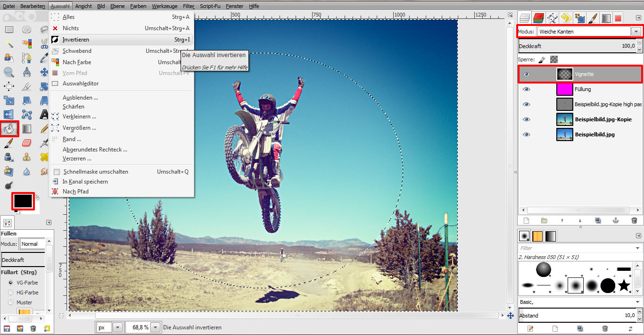The width and height of the screenshot is (644, 335).
Task: Select the Text tool
Action: pos(43,113)
